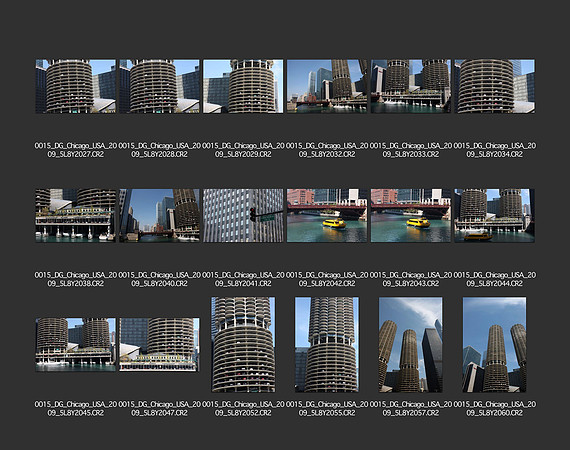Select vertical tower thumbnail 5L8Y2055.CR2
The image size is (570, 450).
point(327,345)
